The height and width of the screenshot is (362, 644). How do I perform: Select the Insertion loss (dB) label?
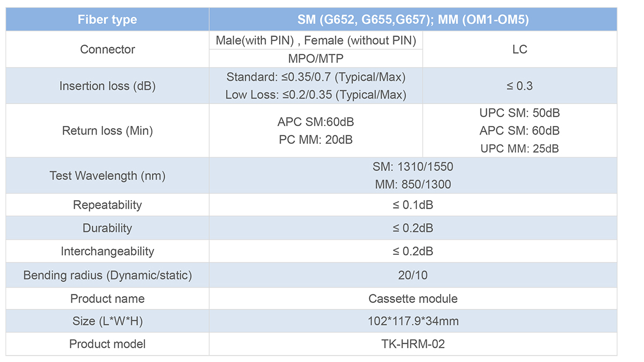point(107,86)
